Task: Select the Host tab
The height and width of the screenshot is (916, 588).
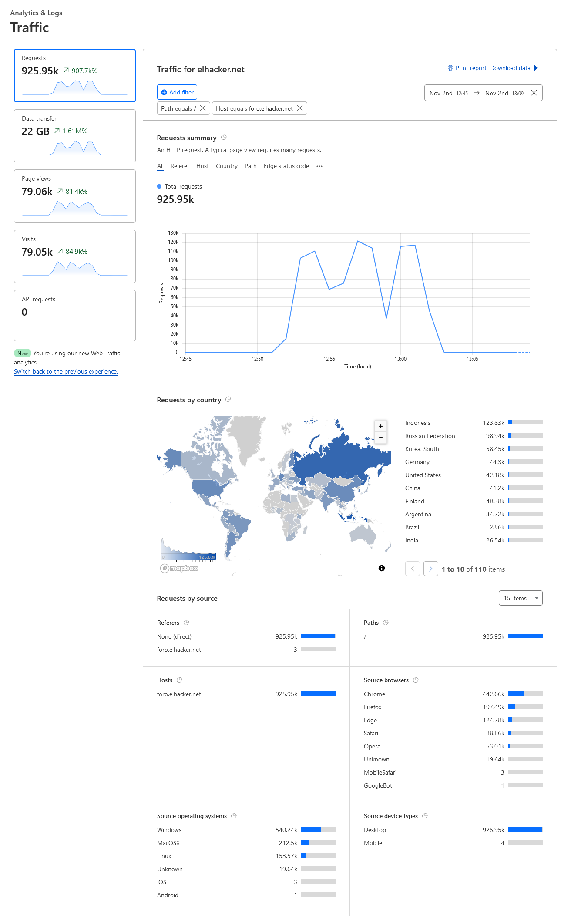Action: [x=202, y=166]
